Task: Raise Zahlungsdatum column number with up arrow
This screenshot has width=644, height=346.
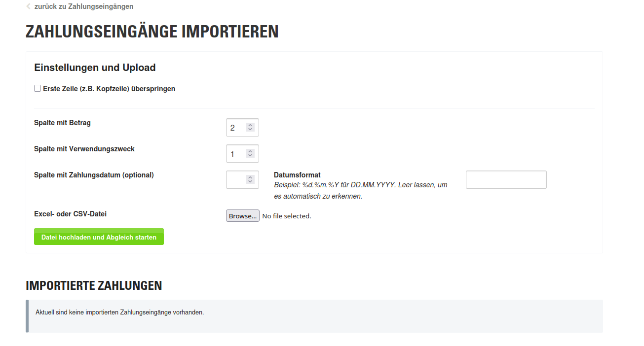Action: point(250,177)
